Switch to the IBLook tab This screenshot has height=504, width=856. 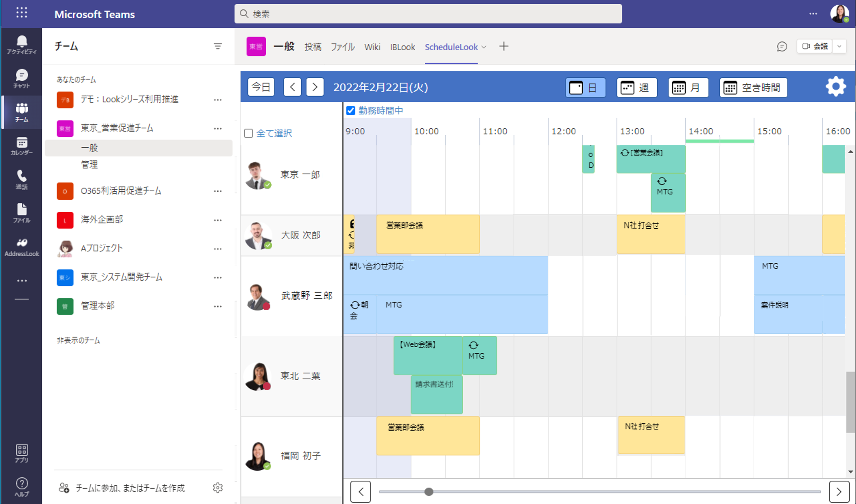pyautogui.click(x=402, y=47)
